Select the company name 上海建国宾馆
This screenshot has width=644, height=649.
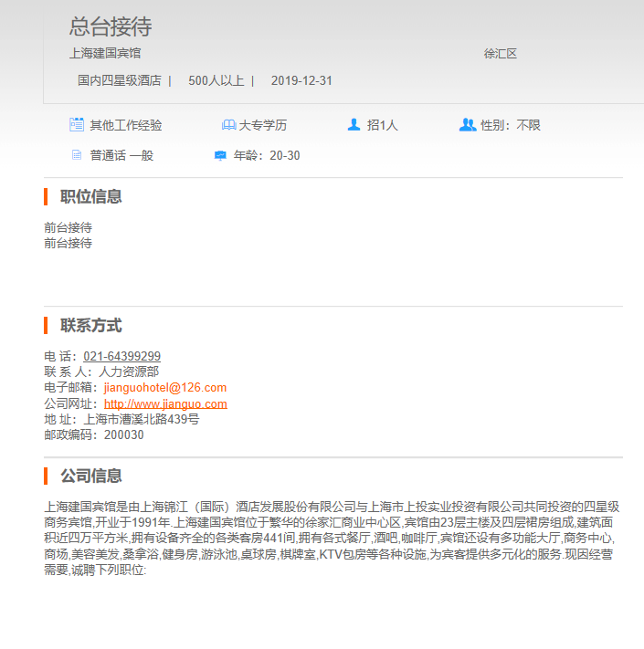click(105, 54)
